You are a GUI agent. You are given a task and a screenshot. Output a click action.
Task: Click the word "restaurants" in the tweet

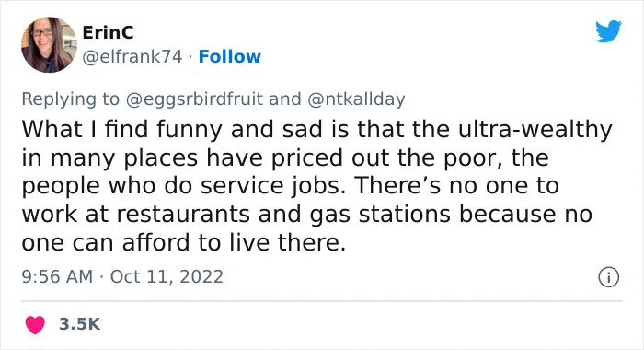click(x=183, y=215)
